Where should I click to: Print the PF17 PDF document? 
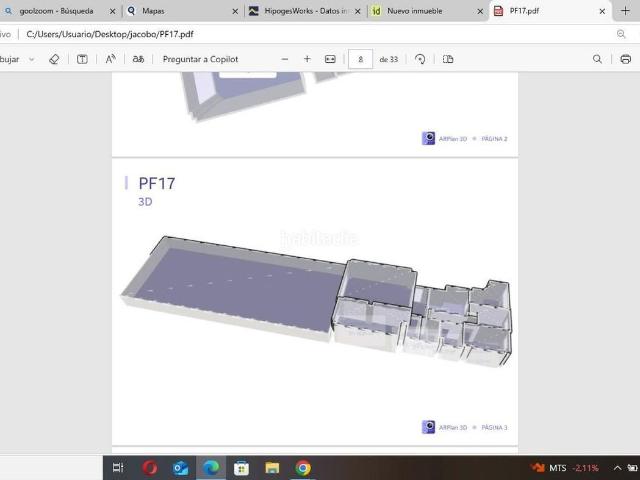625,59
